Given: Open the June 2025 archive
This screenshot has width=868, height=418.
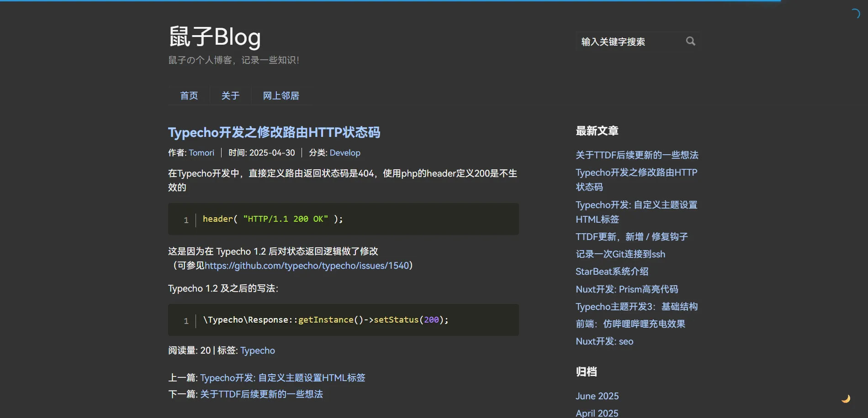Looking at the screenshot, I should pyautogui.click(x=597, y=396).
